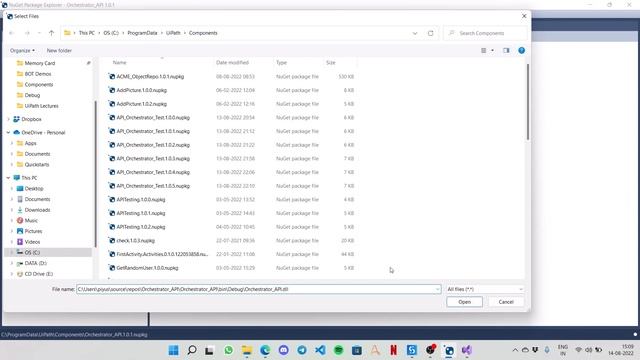
Task: Expand the Apps folder under OneDrive
Action: coord(12,143)
